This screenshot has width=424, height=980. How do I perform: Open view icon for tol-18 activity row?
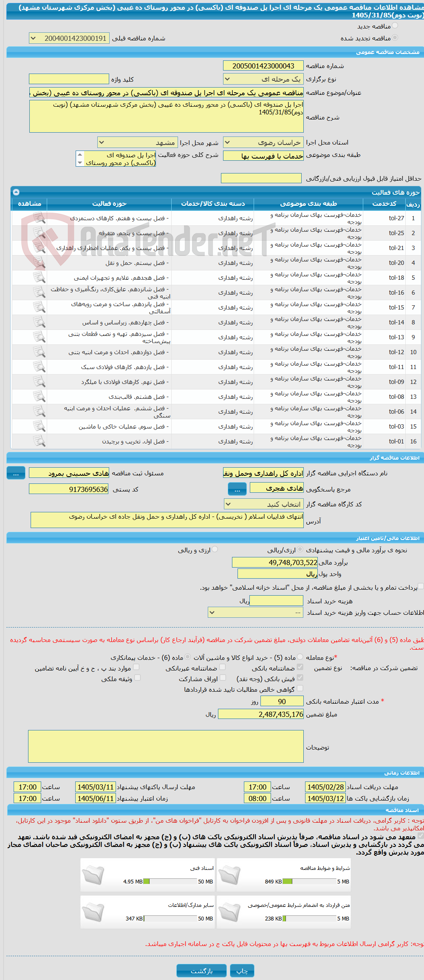(x=39, y=278)
